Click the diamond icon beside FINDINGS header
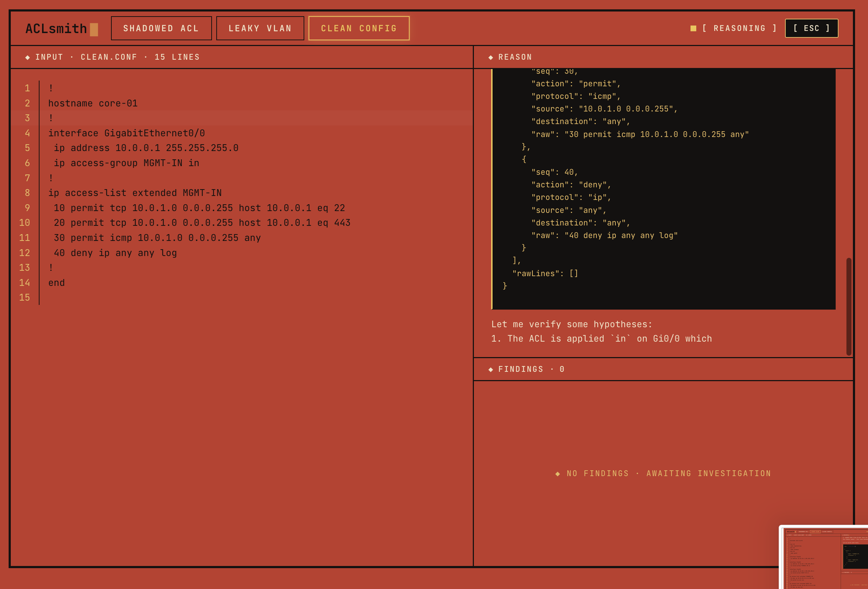The image size is (868, 589). click(491, 369)
